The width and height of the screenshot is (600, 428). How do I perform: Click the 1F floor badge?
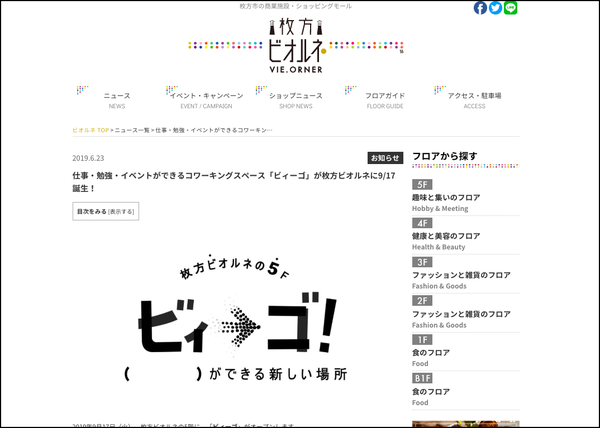pos(422,340)
